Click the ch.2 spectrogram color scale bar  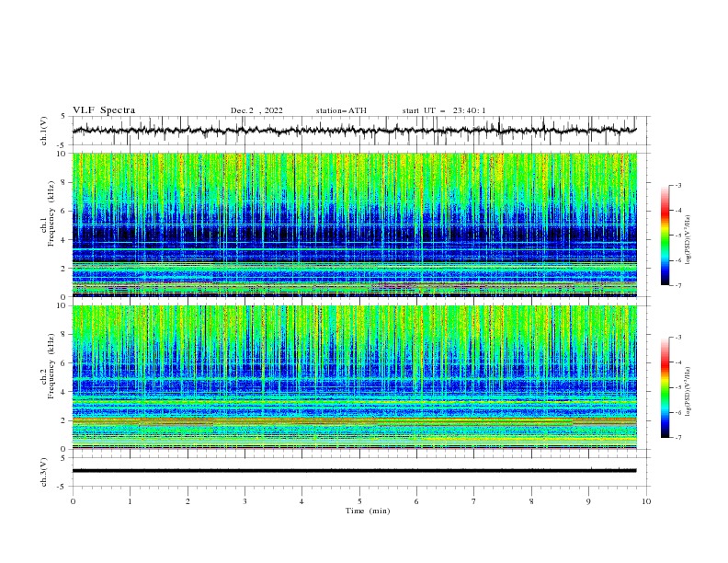tap(665, 387)
